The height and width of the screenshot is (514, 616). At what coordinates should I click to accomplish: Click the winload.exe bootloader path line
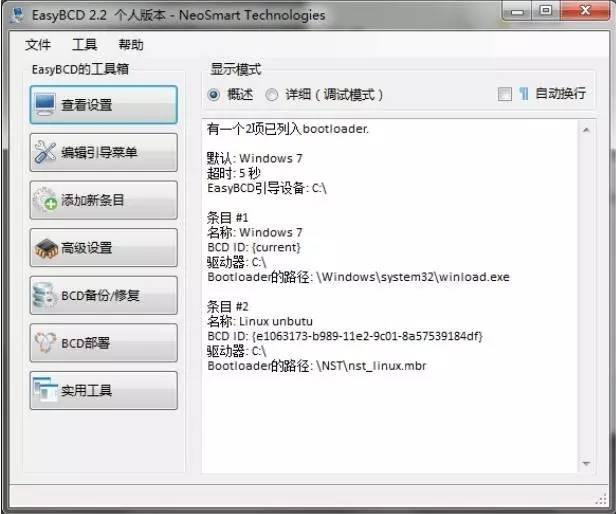[358, 277]
